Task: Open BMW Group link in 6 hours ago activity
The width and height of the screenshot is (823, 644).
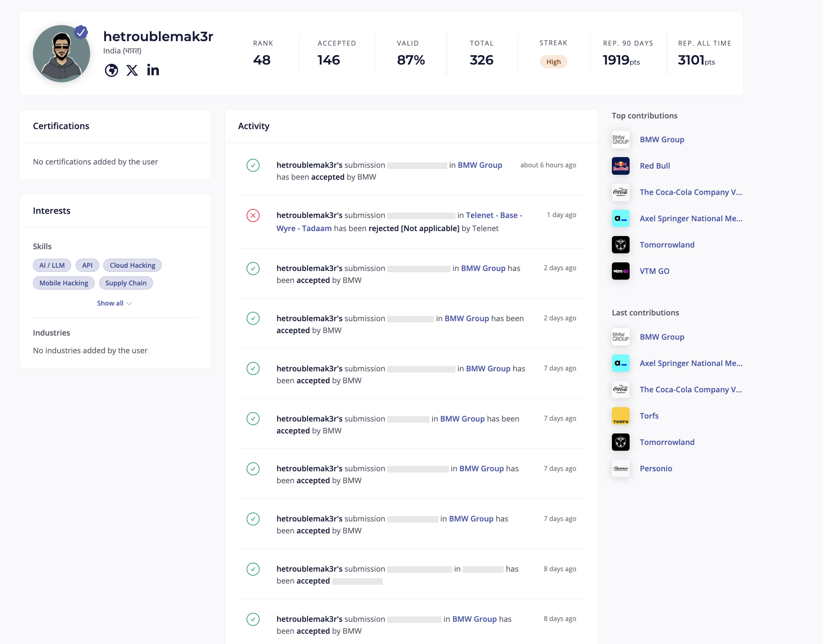Action: (x=480, y=165)
